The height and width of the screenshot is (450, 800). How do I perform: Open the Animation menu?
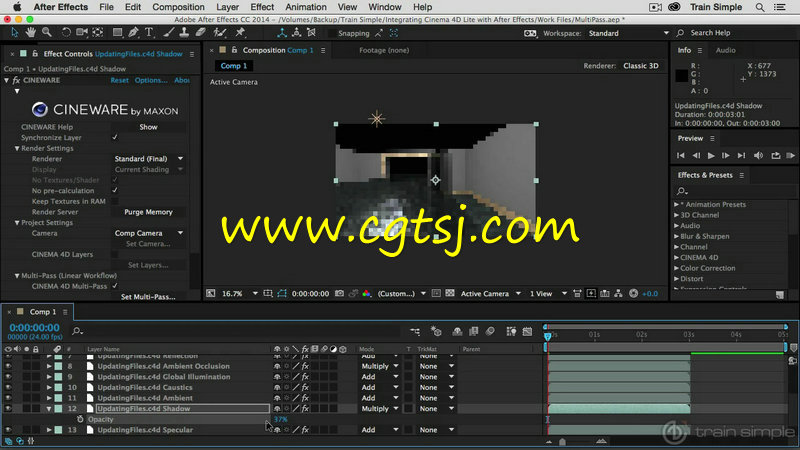point(306,7)
